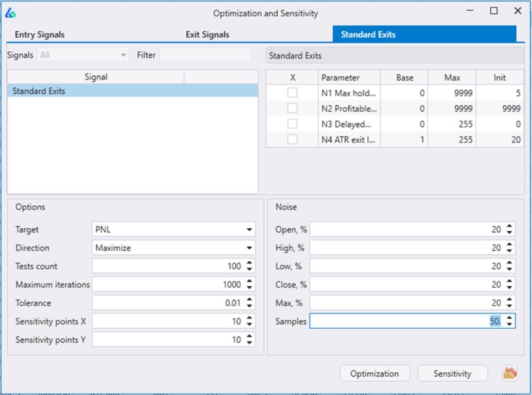Tick the N4 ATR exit checkbox
532x395 pixels.
point(292,139)
